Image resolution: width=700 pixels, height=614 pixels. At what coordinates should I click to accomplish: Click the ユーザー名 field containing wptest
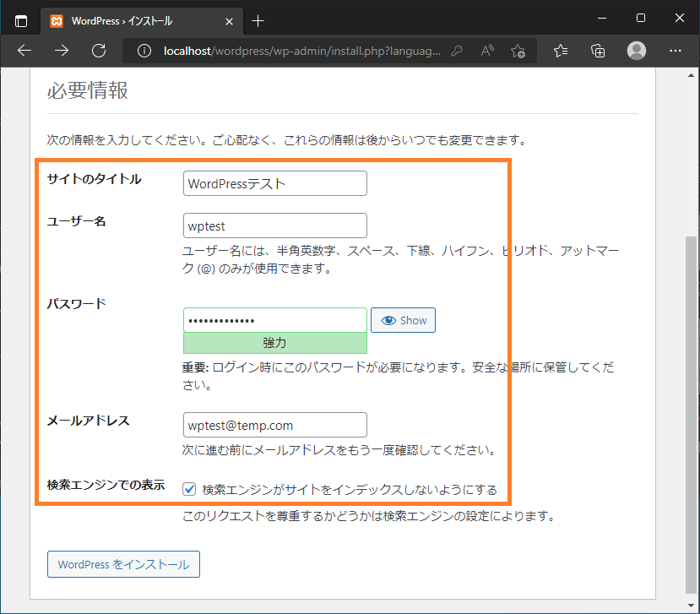[x=275, y=225]
